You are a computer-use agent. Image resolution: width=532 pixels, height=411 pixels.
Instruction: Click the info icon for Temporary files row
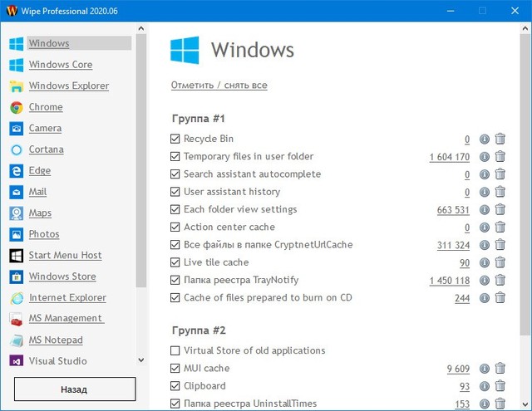[485, 157]
